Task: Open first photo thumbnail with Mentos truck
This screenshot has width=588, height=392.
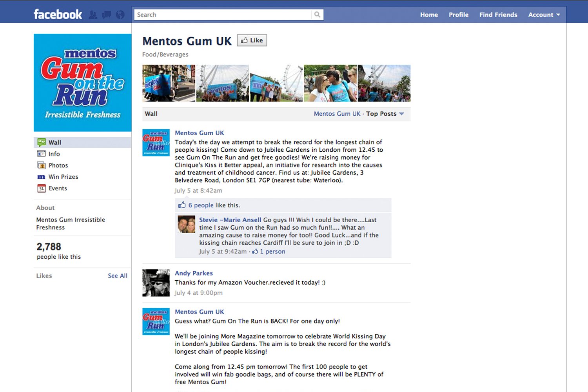Action: point(169,83)
